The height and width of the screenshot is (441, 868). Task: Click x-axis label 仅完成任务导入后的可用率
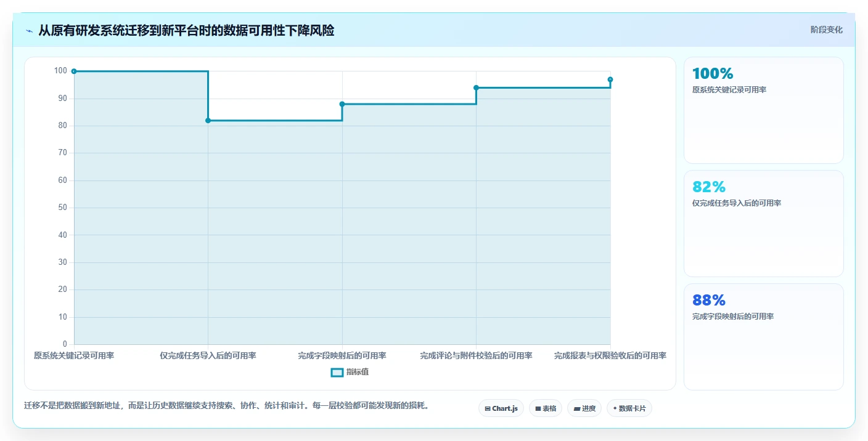tap(208, 355)
